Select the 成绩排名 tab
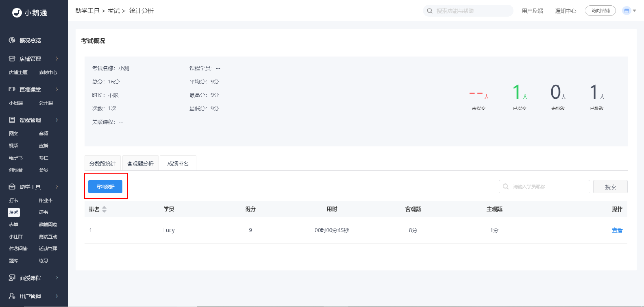Viewport: 644px width, 307px height. [x=178, y=163]
